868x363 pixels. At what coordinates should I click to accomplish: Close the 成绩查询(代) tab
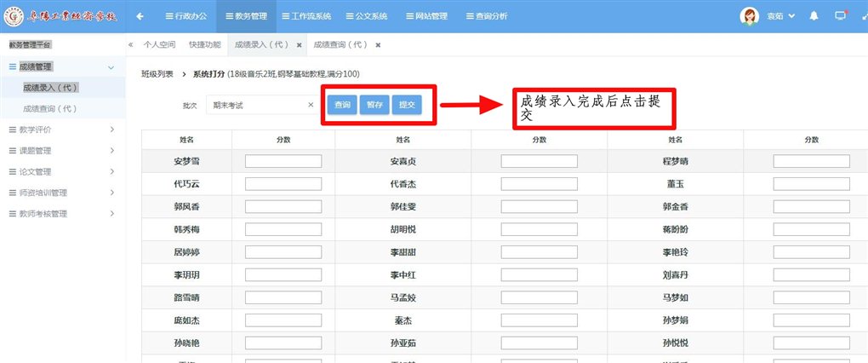tap(377, 44)
